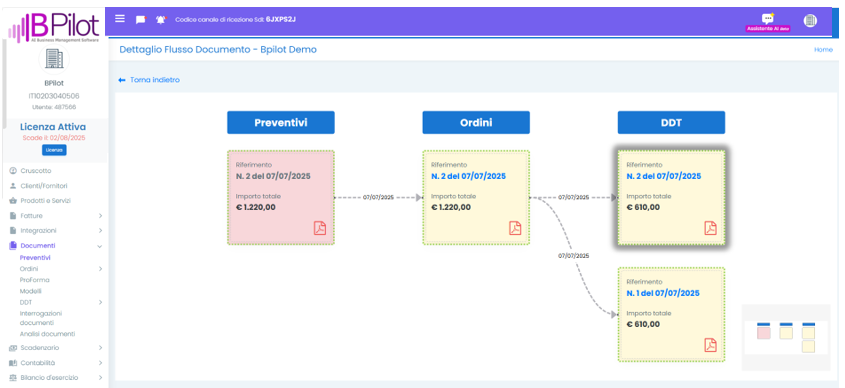Click the flow minimap thumbnail
Image resolution: width=845 pixels, height=388 pixels.
[786, 338]
